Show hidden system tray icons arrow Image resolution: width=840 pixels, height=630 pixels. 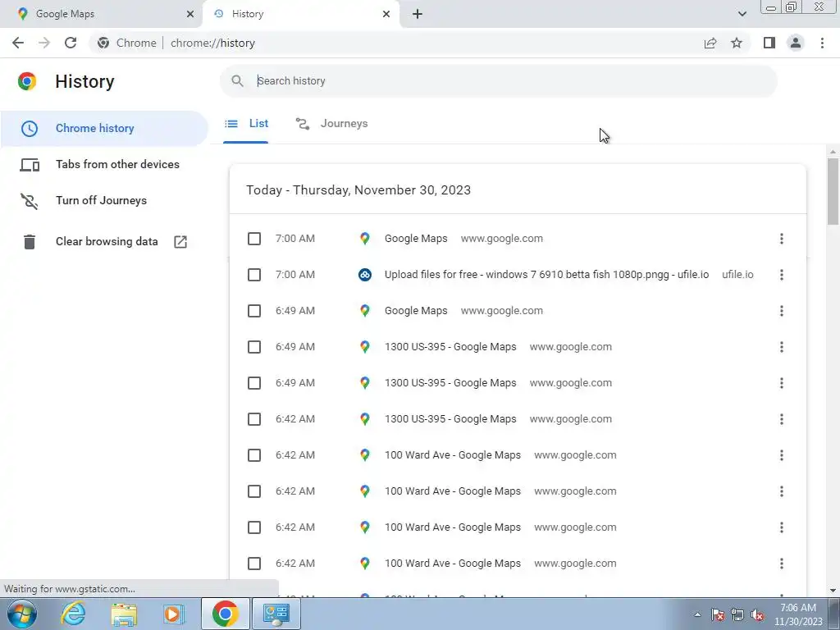point(697,614)
